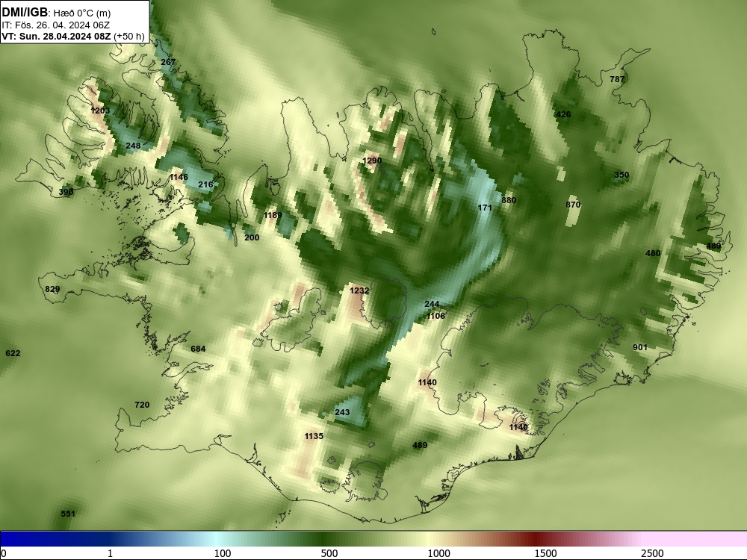Click the map value 350

(622, 175)
